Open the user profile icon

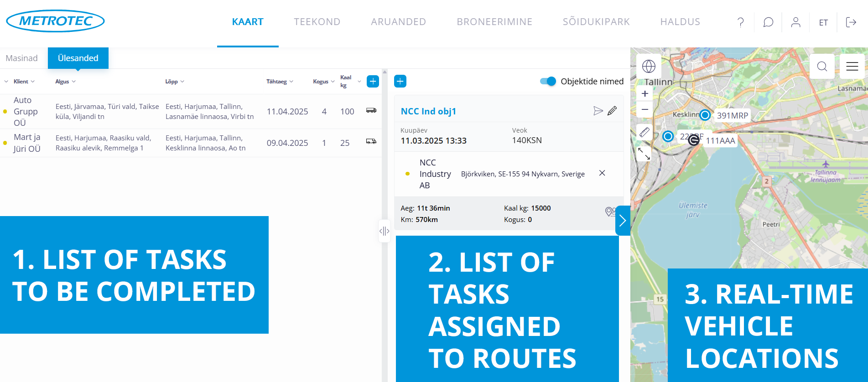(795, 22)
